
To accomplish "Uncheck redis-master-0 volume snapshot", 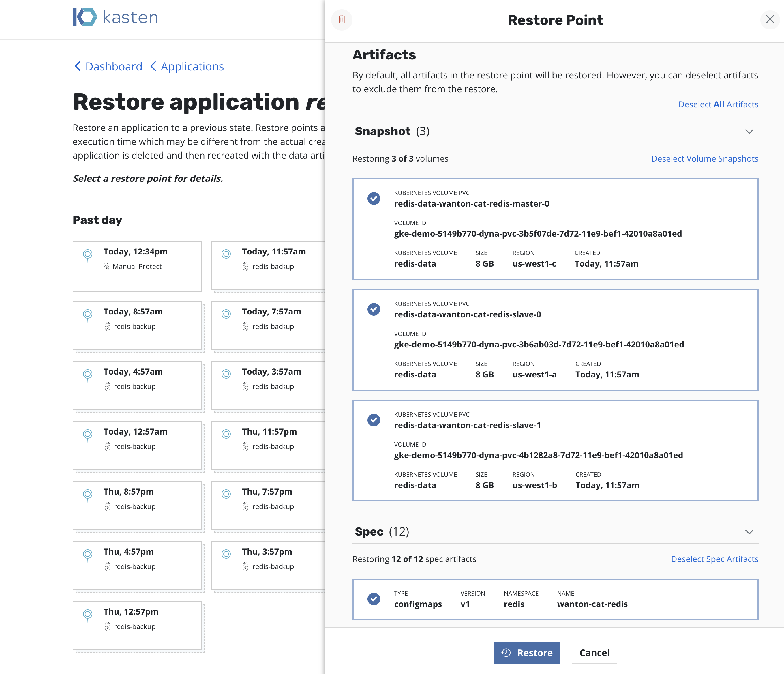I will point(374,198).
